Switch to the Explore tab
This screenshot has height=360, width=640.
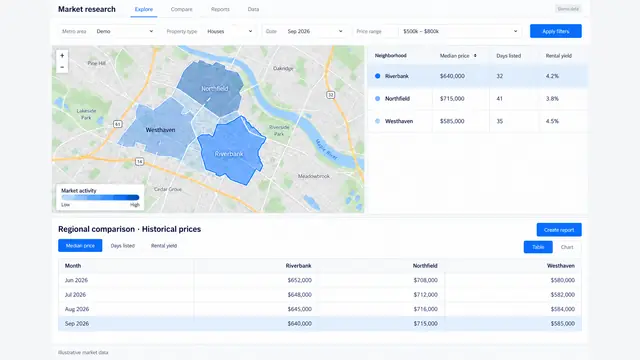click(144, 9)
